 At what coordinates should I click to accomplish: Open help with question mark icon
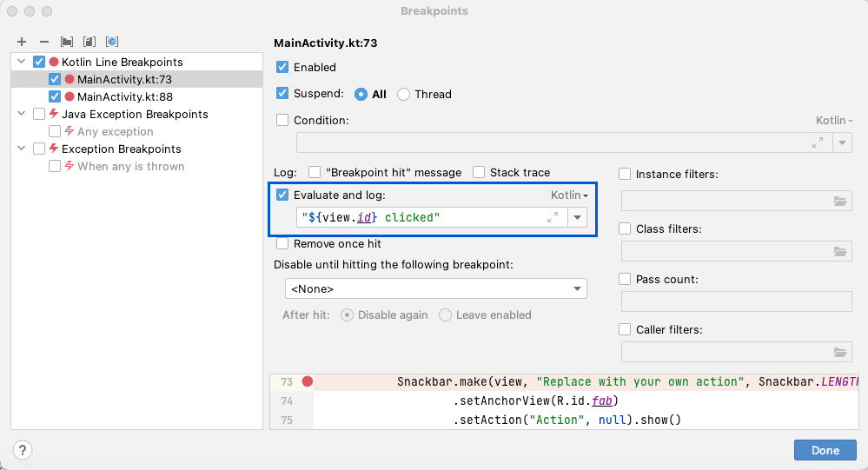[x=22, y=450]
